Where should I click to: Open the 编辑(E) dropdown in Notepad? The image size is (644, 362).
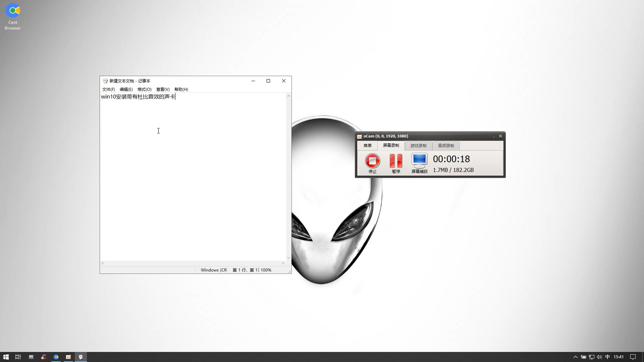point(126,89)
